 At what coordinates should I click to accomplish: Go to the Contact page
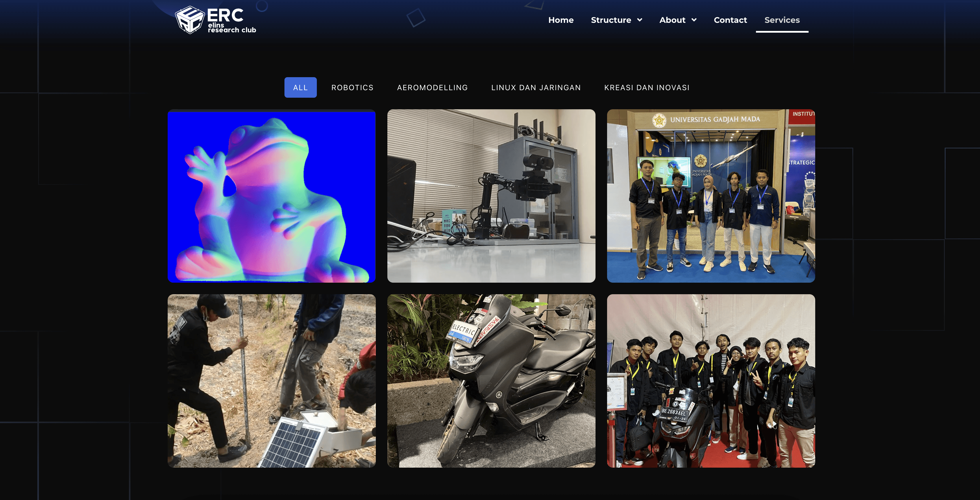730,20
